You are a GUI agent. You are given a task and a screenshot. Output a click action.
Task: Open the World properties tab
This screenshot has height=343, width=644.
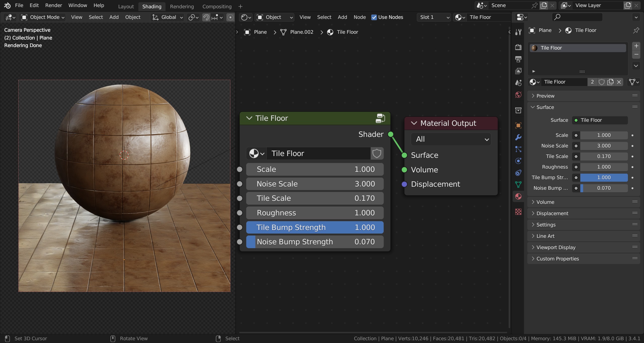click(518, 95)
